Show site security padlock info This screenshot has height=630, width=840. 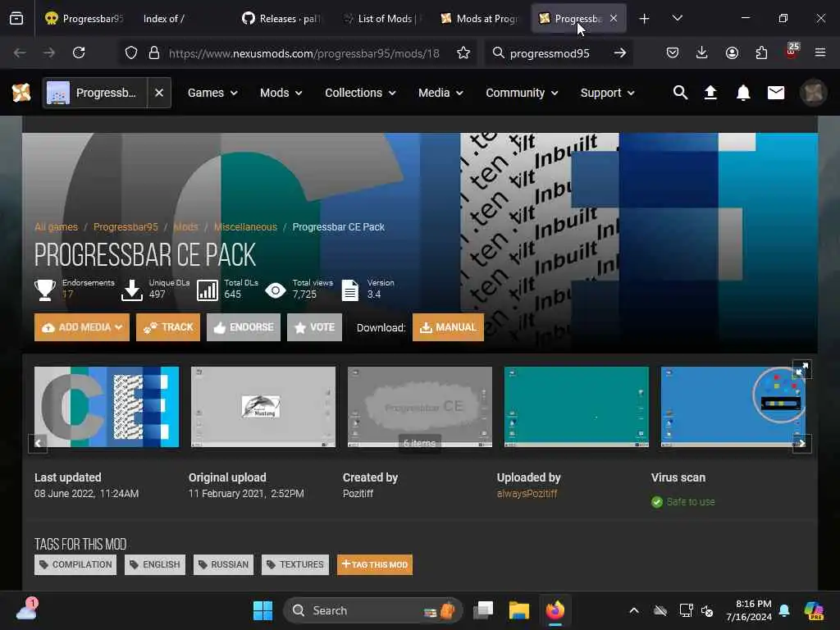pyautogui.click(x=154, y=52)
